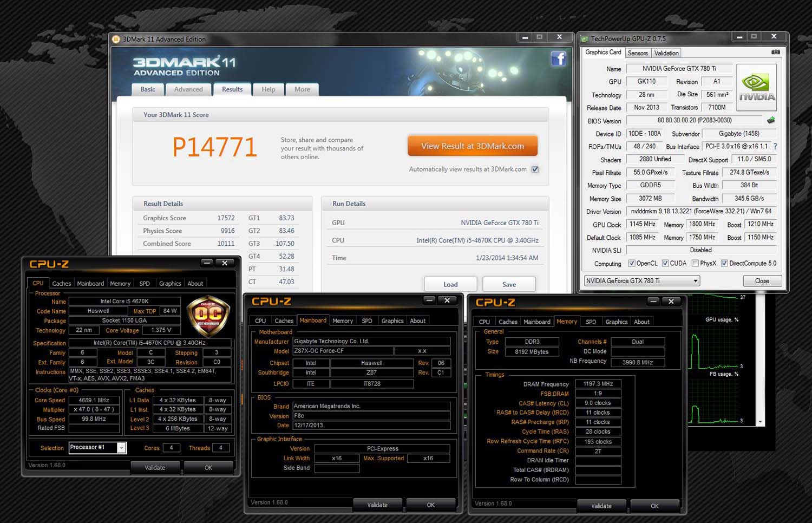
Task: Click the GPU-Z screenshot camera icon
Action: [775, 53]
